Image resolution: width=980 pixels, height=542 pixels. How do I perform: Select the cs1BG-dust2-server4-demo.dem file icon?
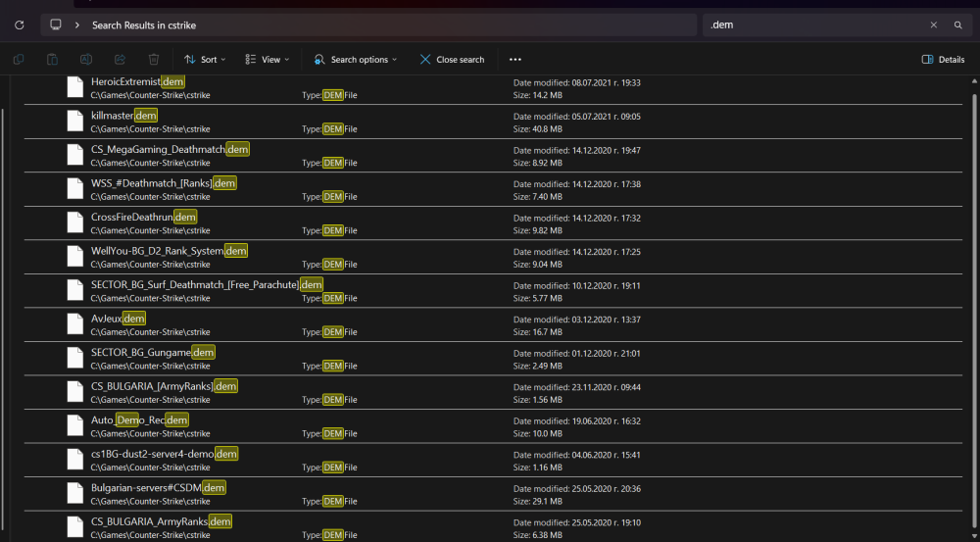tap(75, 459)
